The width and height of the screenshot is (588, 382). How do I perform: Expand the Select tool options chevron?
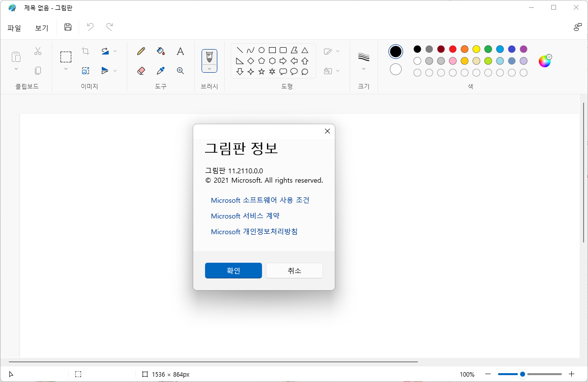65,69
